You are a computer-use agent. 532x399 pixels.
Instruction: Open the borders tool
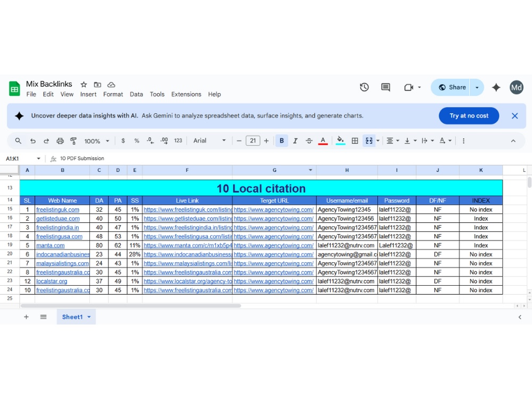point(355,141)
